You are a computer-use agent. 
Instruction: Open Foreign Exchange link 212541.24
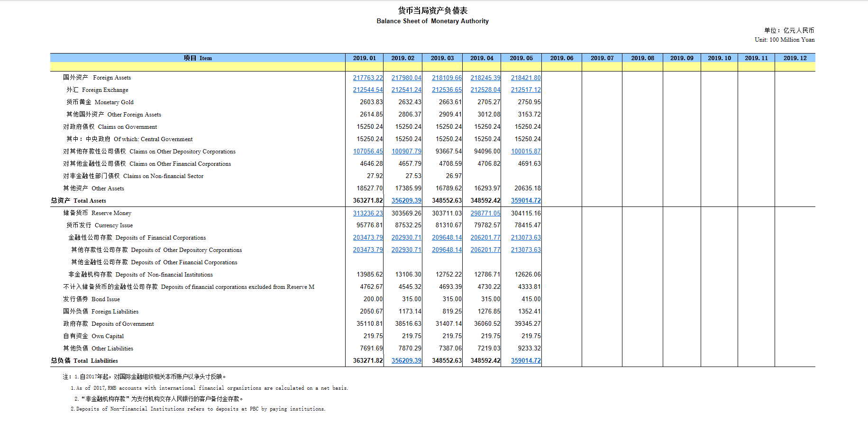pyautogui.click(x=406, y=90)
